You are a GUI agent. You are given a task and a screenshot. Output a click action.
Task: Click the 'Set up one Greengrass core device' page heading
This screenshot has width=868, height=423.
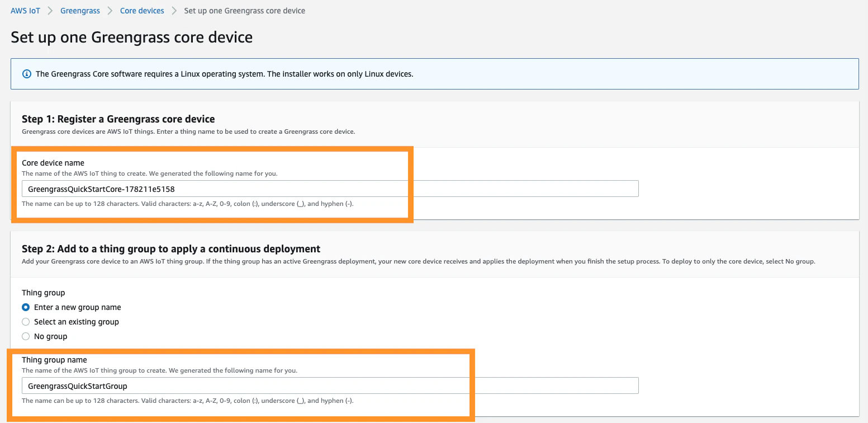(x=131, y=37)
